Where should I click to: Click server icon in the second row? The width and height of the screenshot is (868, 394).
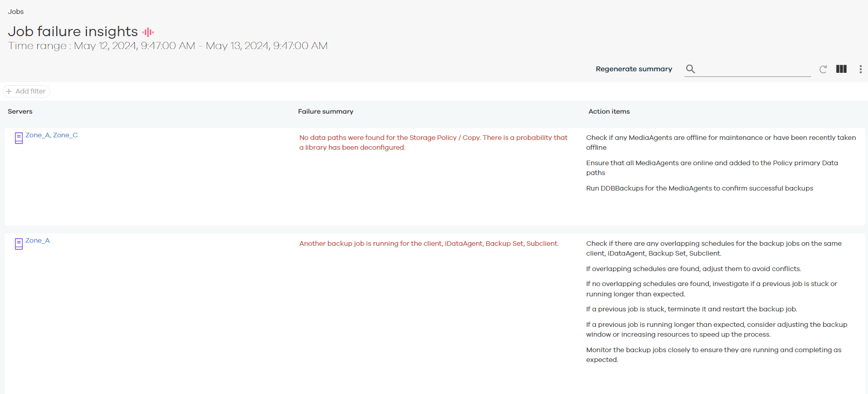[x=19, y=244]
